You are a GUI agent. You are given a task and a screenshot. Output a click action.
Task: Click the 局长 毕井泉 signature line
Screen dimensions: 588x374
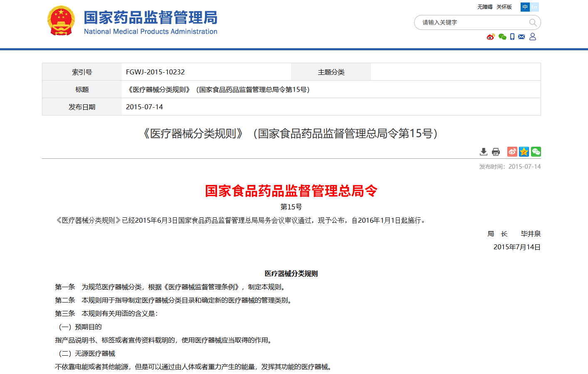pyautogui.click(x=514, y=234)
